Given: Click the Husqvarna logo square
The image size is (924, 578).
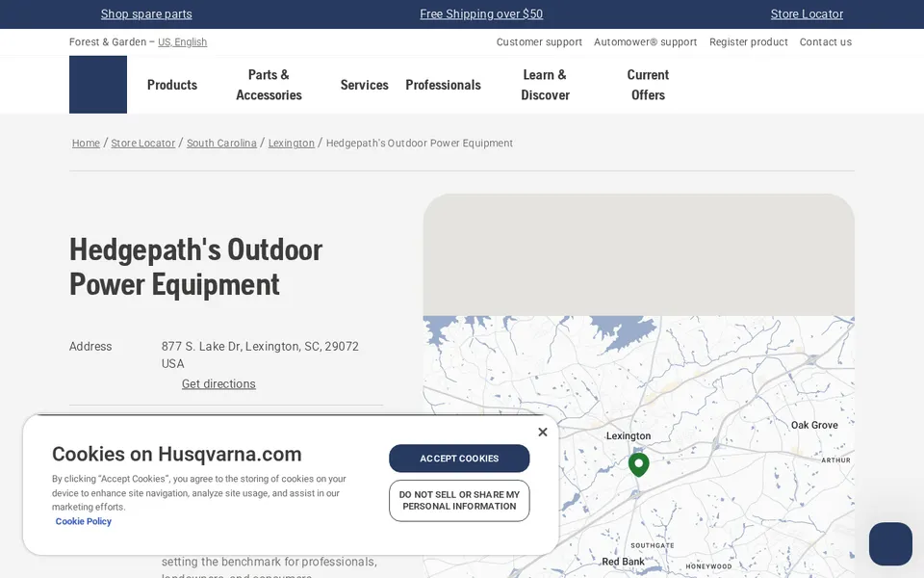Looking at the screenshot, I should coord(98,85).
